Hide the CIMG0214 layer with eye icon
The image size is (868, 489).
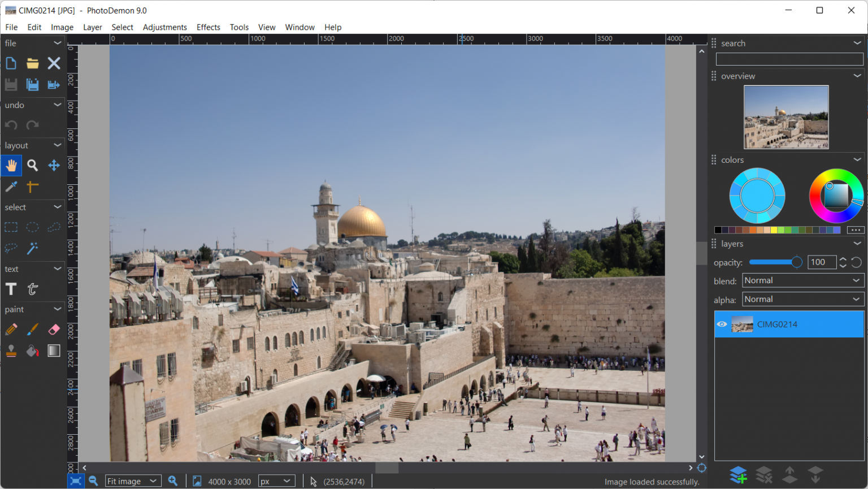722,324
